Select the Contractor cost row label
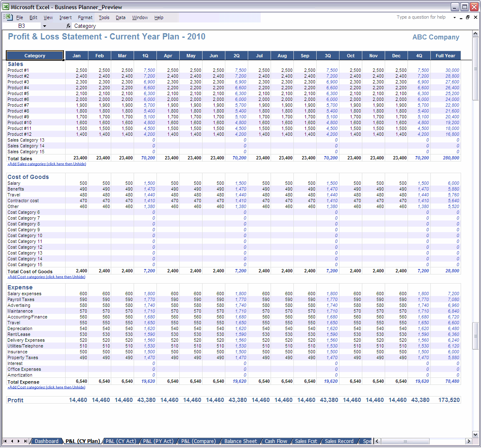481x448 pixels. coord(23,201)
